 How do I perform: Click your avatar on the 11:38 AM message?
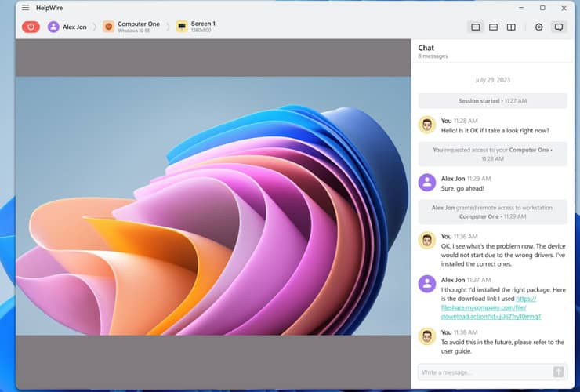(427, 336)
